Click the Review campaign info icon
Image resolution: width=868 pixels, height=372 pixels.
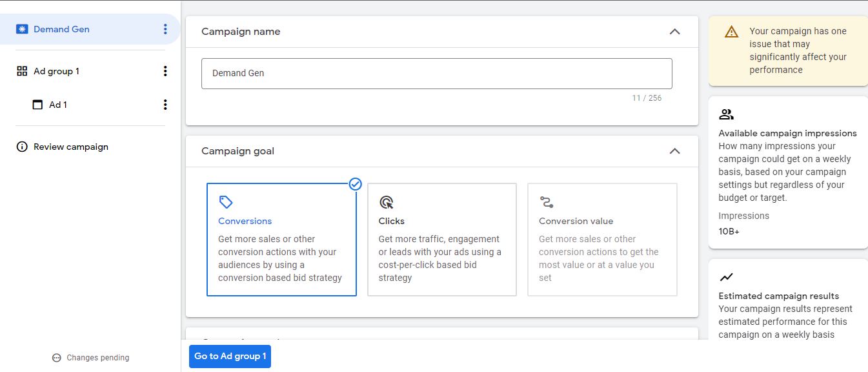click(21, 147)
